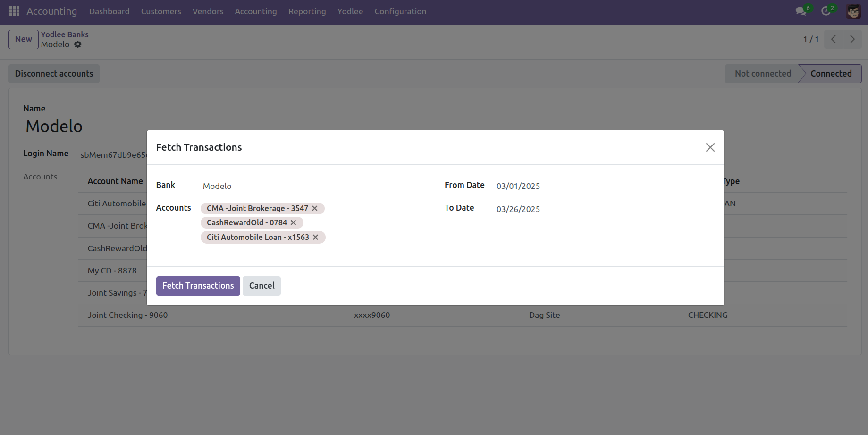This screenshot has width=868, height=435.
Task: Open the activities clock icon
Action: 826,11
